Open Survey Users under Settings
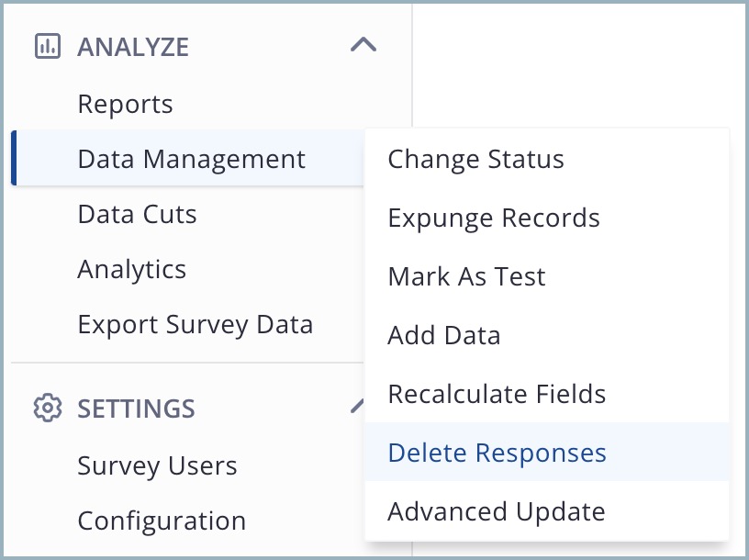 [x=157, y=465]
